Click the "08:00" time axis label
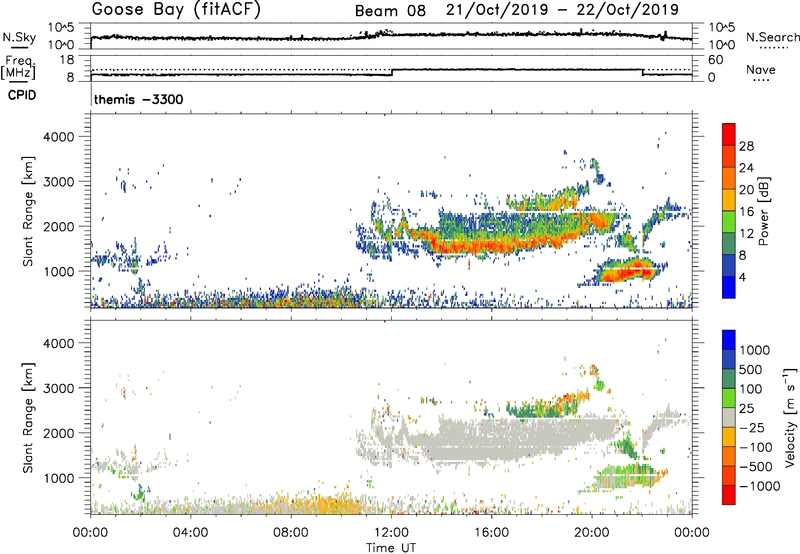The width and height of the screenshot is (800, 554). click(x=291, y=533)
